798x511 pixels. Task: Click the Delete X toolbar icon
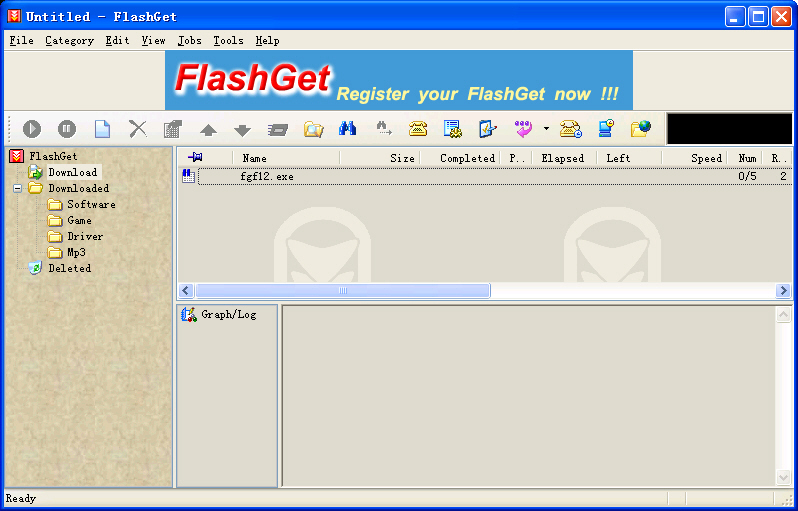[137, 129]
